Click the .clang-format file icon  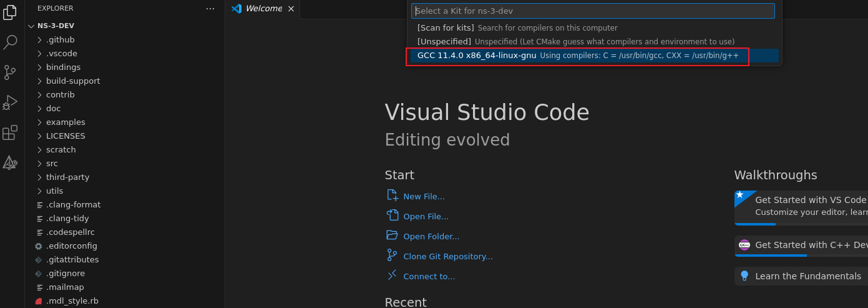point(39,205)
